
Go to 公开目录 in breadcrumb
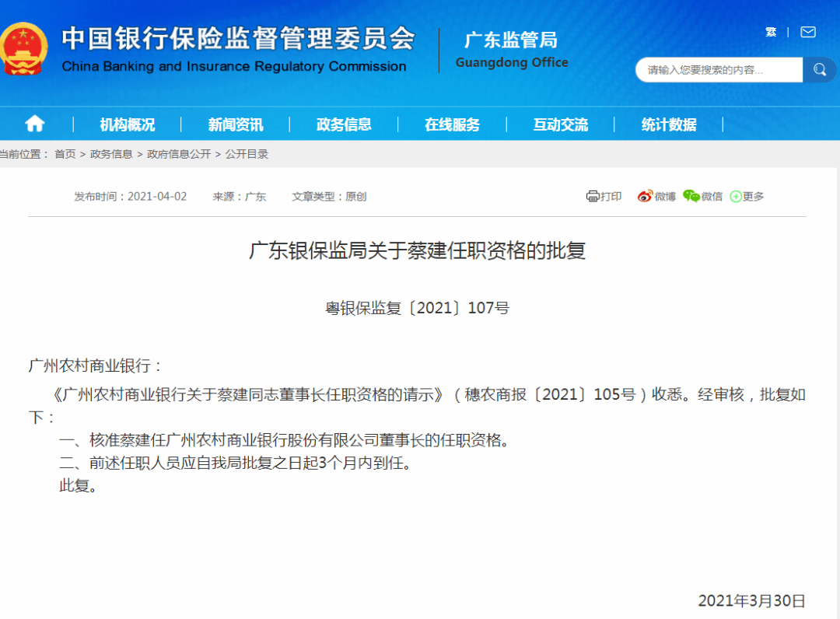(x=247, y=154)
